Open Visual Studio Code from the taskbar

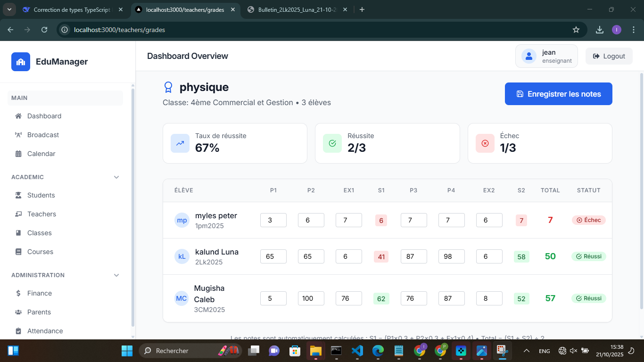click(357, 351)
